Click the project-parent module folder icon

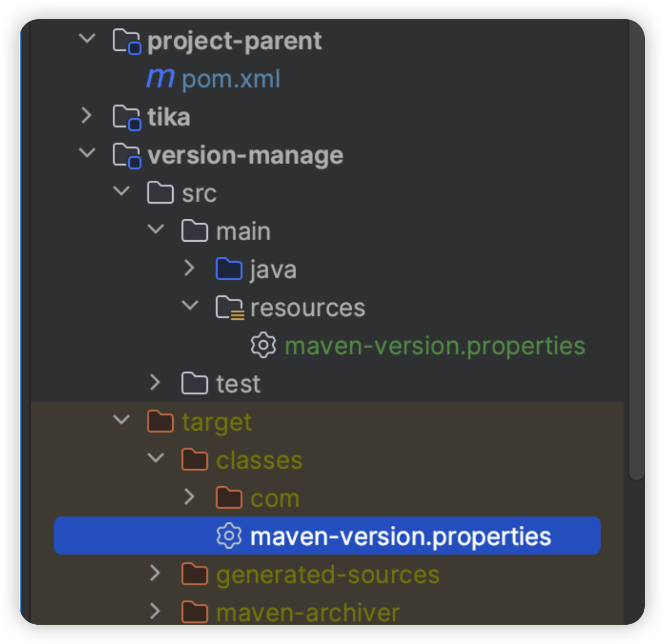(127, 41)
